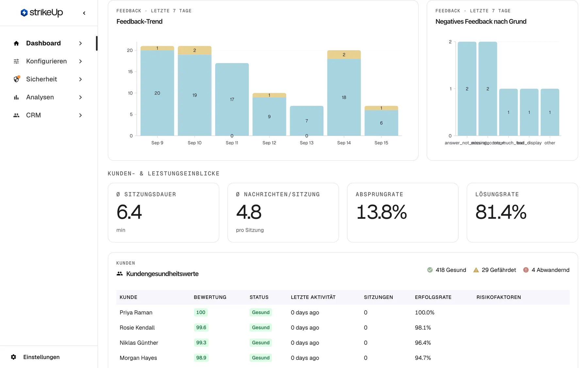The image size is (588, 368).
Task: Click the Sep 14 yellow bar segment
Action: 344,55
